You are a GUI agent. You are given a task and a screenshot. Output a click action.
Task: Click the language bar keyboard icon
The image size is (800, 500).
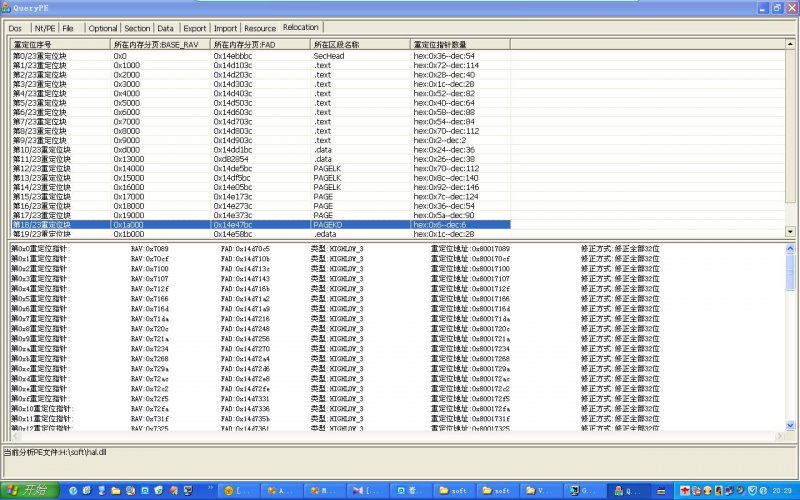coord(661,491)
